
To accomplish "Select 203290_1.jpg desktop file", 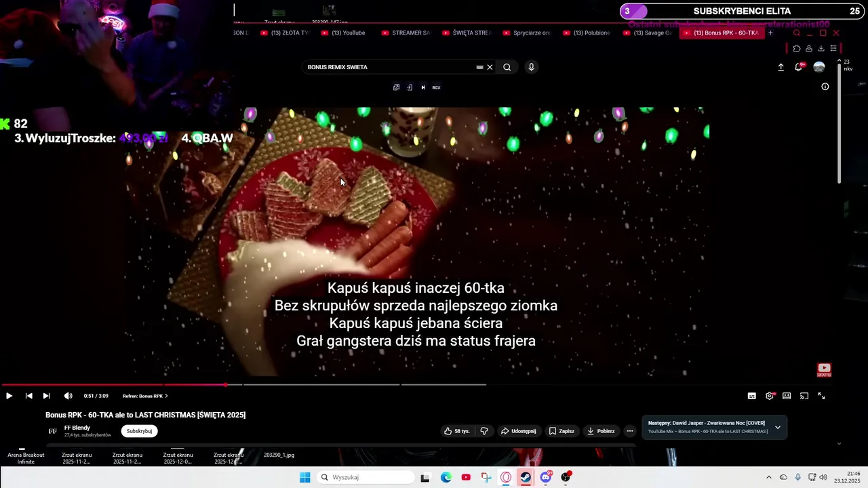I will click(x=279, y=455).
